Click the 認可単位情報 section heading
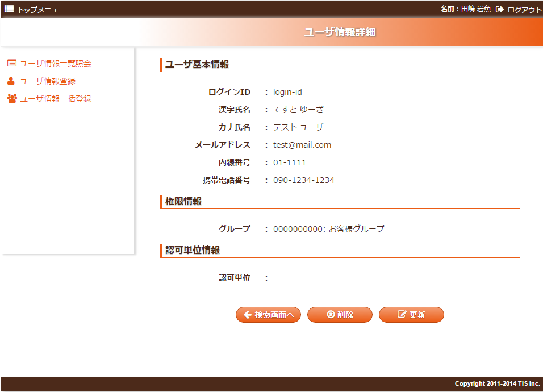 tap(193, 251)
